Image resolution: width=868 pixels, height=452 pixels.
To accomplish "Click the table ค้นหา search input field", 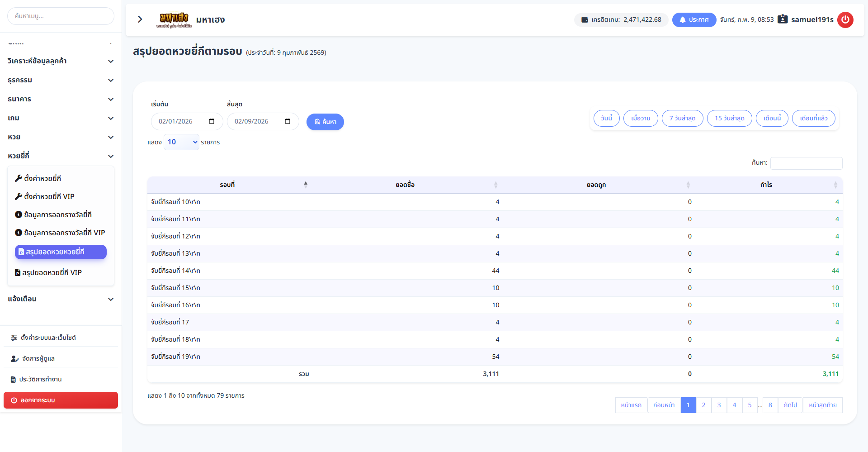I will (806, 163).
